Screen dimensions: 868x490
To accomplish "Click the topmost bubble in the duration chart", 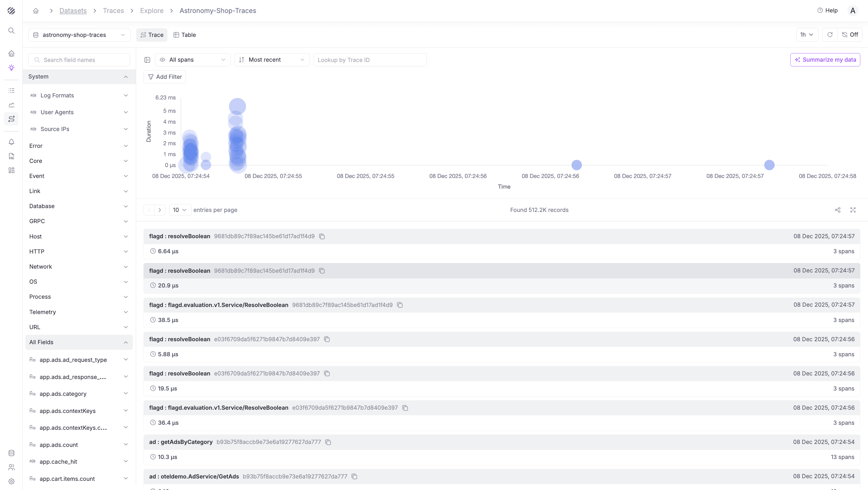I will click(237, 106).
